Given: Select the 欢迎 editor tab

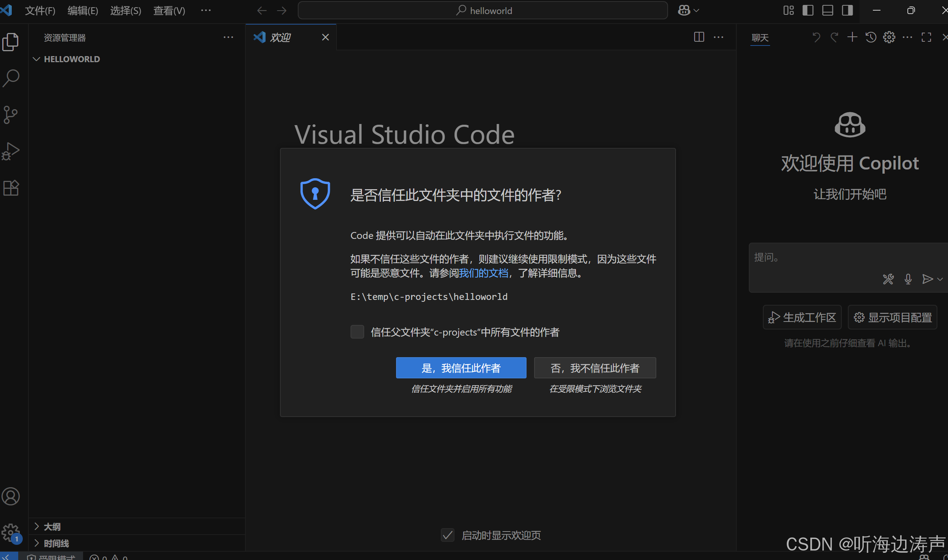Looking at the screenshot, I should pyautogui.click(x=291, y=37).
